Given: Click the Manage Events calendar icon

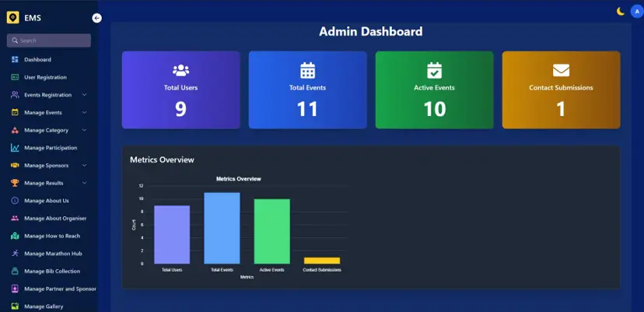Looking at the screenshot, I should click(x=15, y=113).
